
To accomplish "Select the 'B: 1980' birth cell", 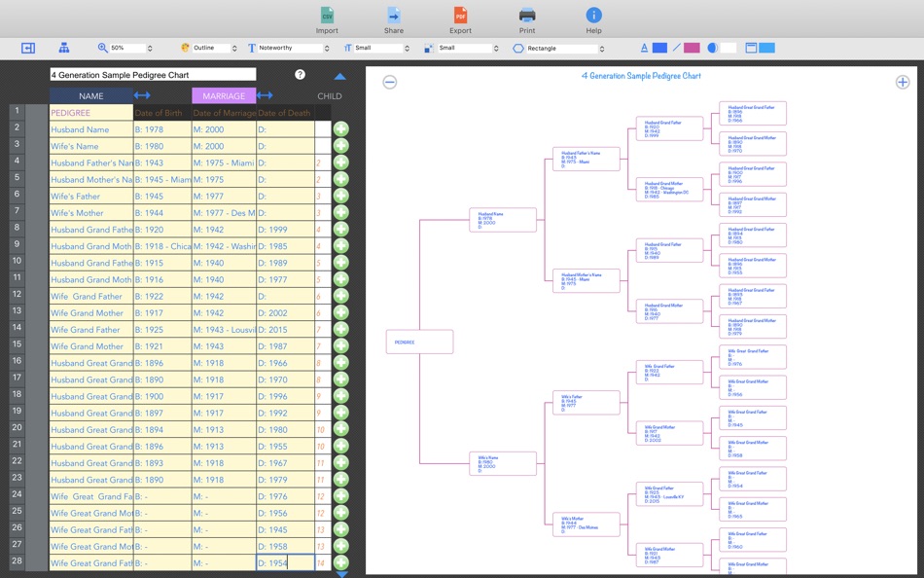I will [162, 146].
